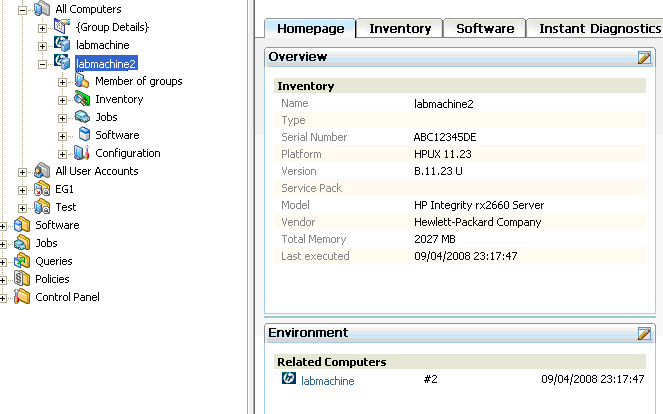Image resolution: width=663 pixels, height=414 pixels.
Task: Expand the Software node under labmachine2
Action: [62, 136]
